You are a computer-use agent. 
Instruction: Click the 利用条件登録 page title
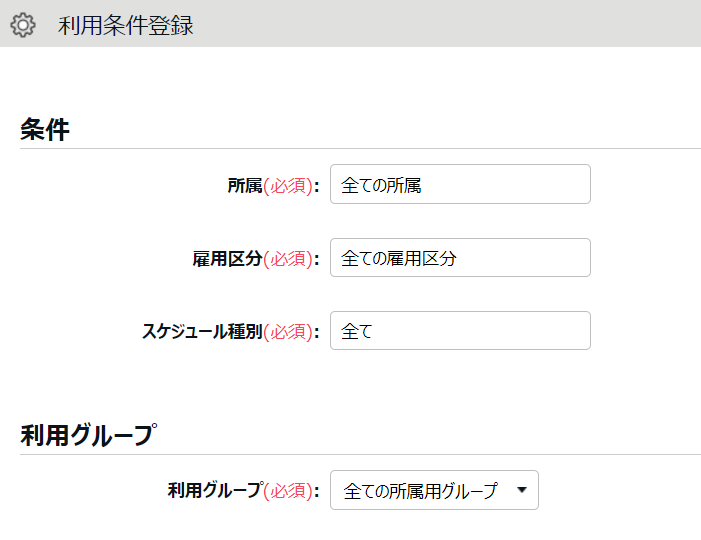pos(126,25)
